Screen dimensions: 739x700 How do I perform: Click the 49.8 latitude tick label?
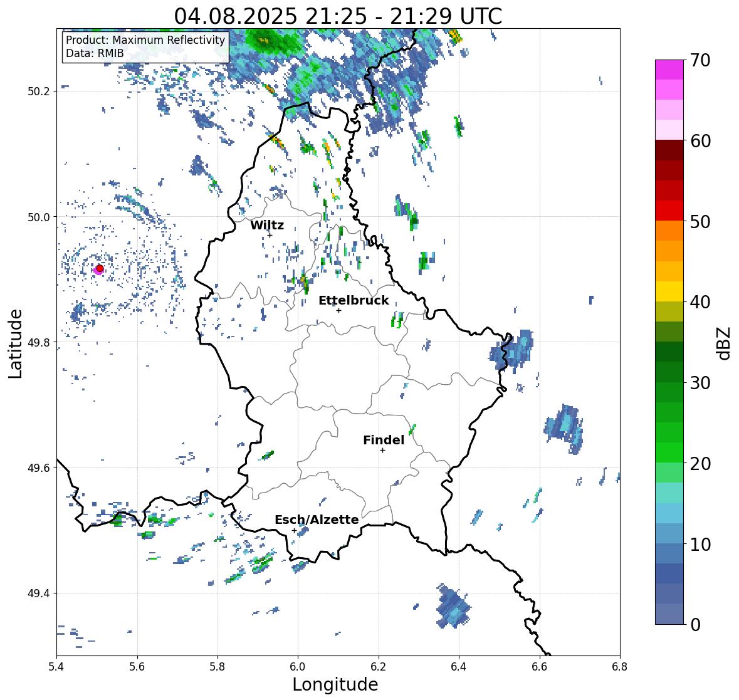click(39, 342)
